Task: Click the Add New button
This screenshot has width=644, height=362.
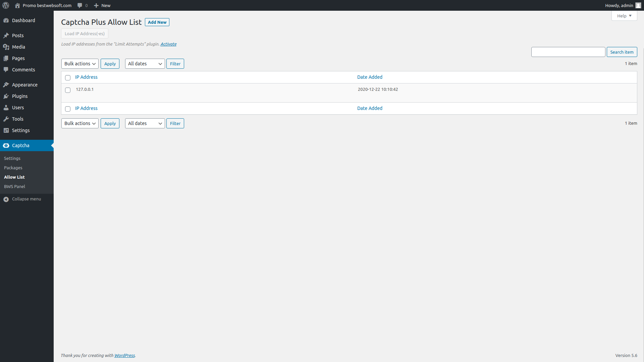Action: tap(157, 22)
